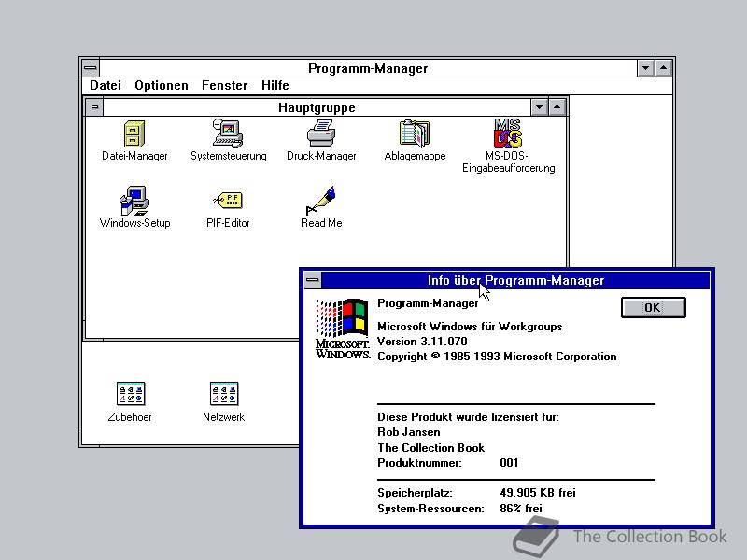Open the Optionen menu
The width and height of the screenshot is (747, 560).
(x=162, y=85)
